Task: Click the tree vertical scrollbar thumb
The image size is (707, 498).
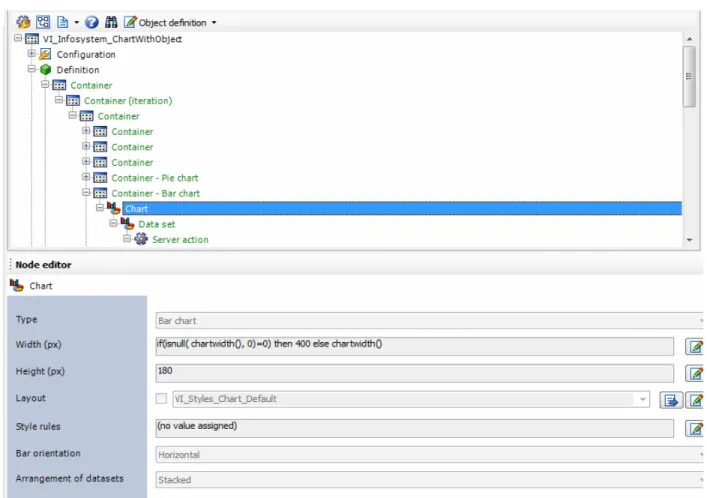Action: [x=689, y=76]
